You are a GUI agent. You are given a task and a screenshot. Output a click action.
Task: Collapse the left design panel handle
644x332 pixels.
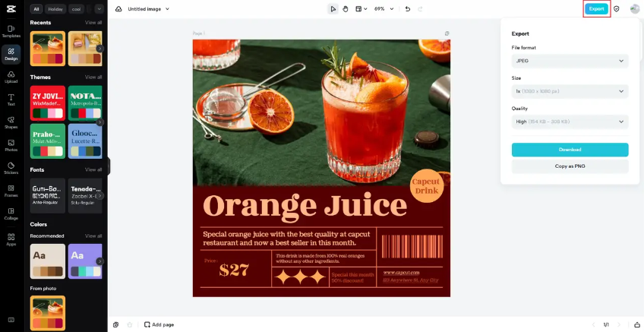[109, 166]
